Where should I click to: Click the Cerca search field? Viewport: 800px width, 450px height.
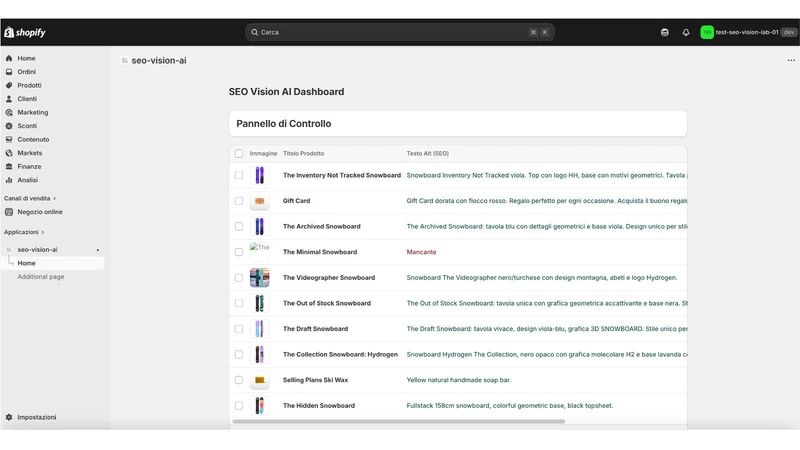pyautogui.click(x=399, y=32)
